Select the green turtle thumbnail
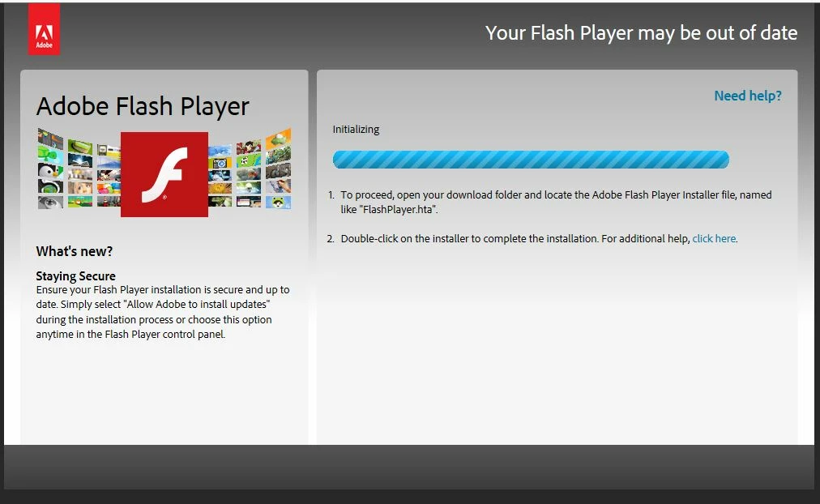This screenshot has height=504, width=820. point(51,156)
